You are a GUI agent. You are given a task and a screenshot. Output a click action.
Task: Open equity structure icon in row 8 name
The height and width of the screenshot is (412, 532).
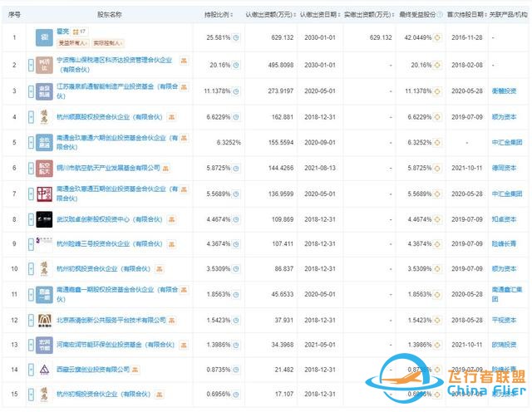[172, 220]
